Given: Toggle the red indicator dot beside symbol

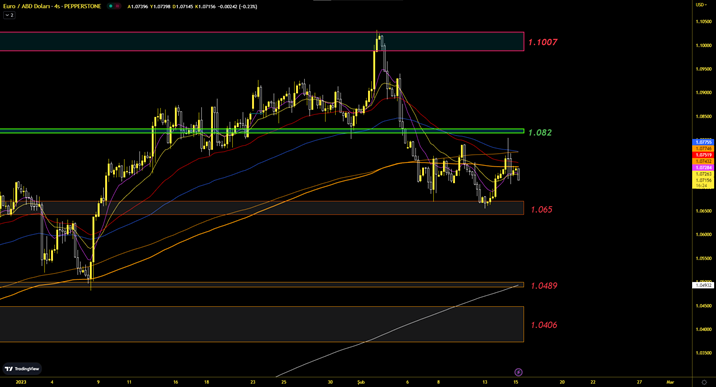Looking at the screenshot, I should click(117, 6).
